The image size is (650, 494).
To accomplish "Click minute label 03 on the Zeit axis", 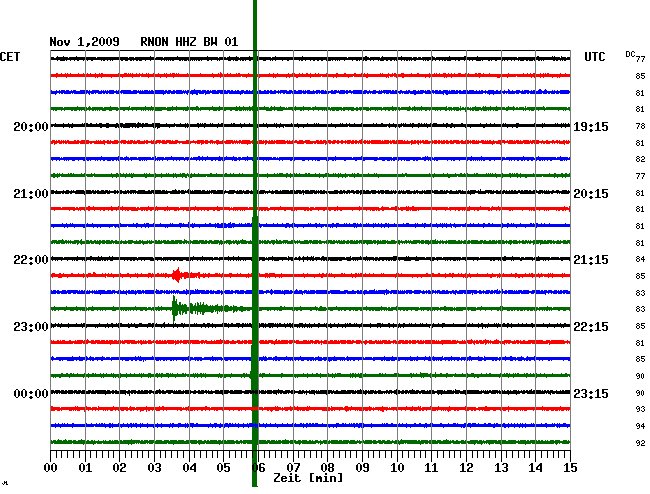I will tap(154, 468).
